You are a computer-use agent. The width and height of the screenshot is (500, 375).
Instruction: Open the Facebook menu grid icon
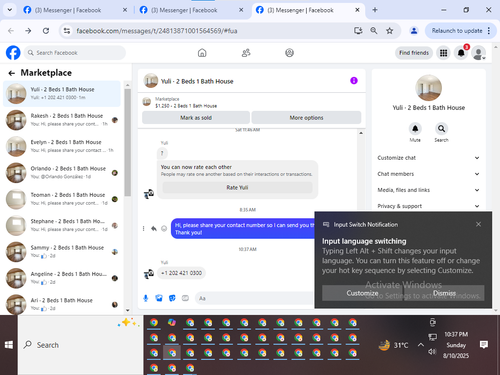(443, 53)
